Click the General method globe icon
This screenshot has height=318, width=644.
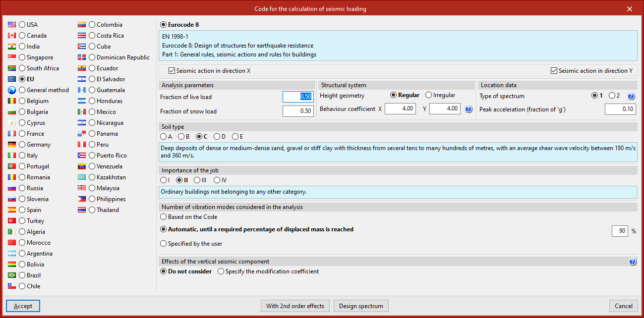[12, 90]
